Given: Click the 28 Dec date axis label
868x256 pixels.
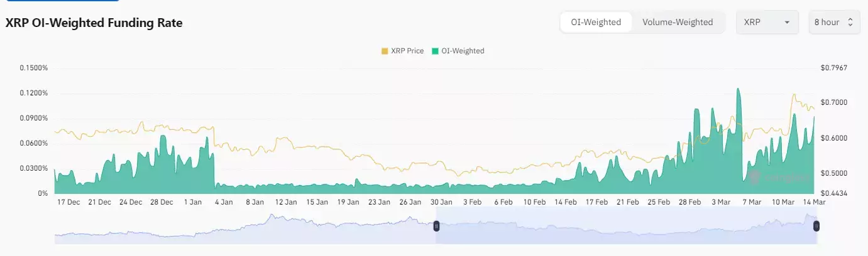Looking at the screenshot, I should pos(162,202).
